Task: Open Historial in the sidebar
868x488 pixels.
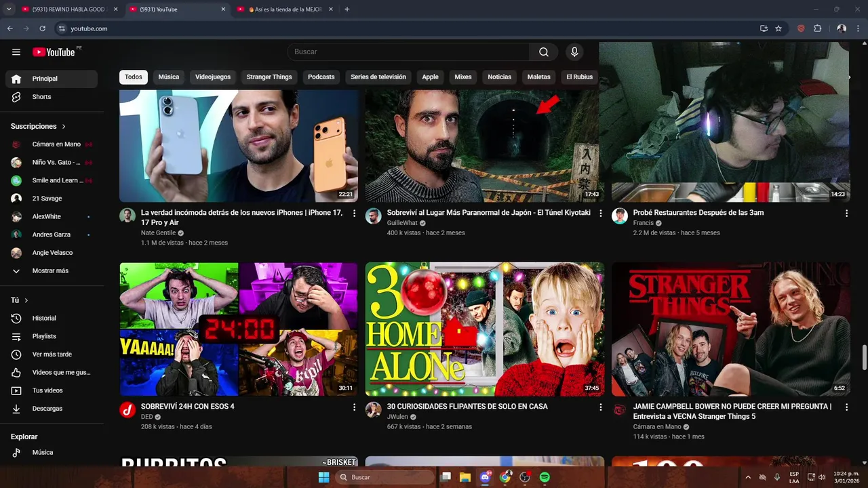Action: 52,318
